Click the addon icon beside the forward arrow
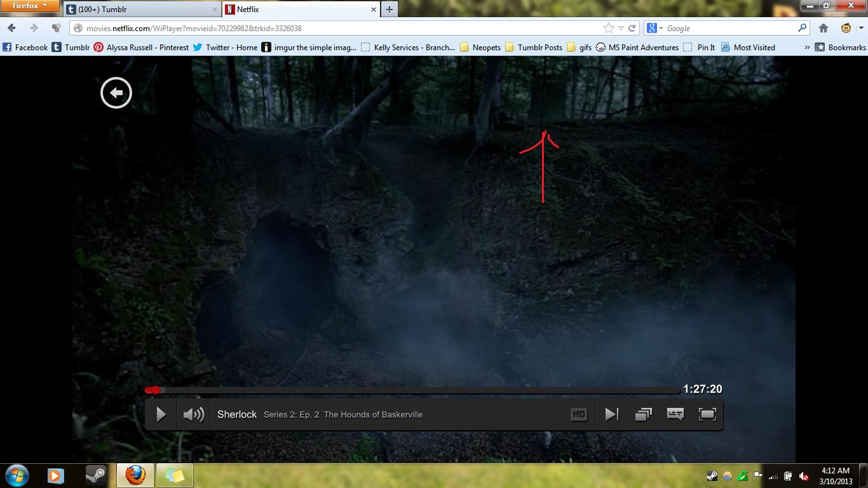This screenshot has width=868, height=488. coord(57,28)
